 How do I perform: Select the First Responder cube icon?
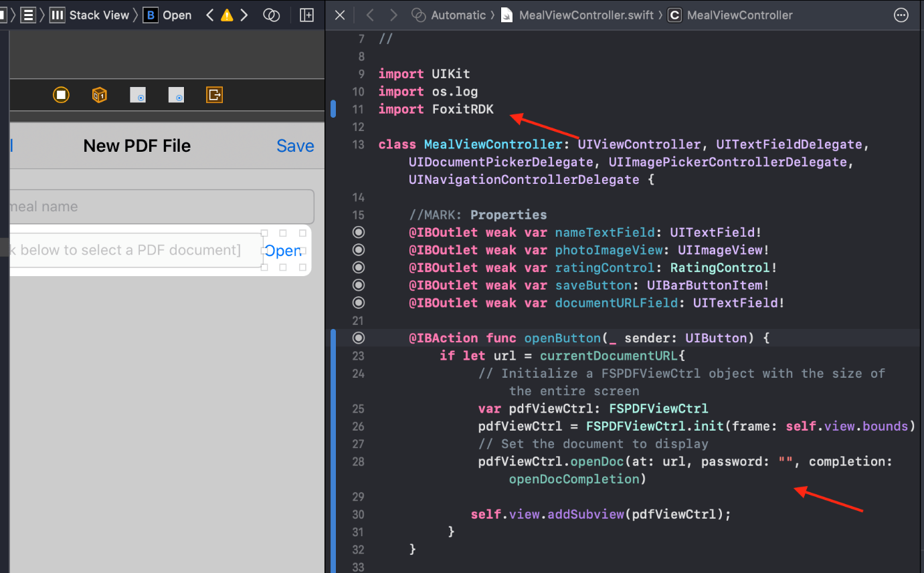100,95
